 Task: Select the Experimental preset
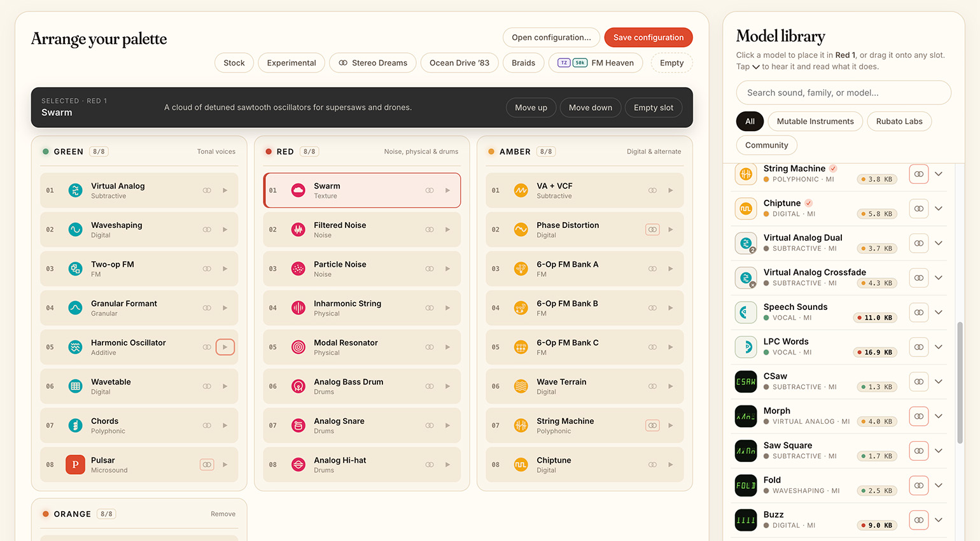[291, 63]
